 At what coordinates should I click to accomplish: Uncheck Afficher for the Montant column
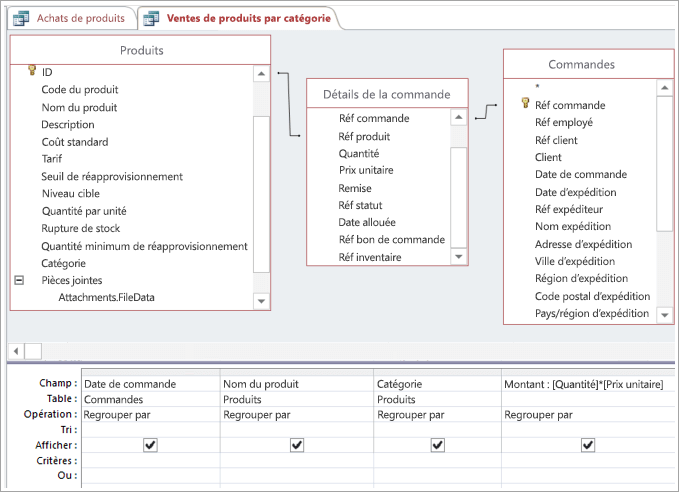pyautogui.click(x=588, y=445)
